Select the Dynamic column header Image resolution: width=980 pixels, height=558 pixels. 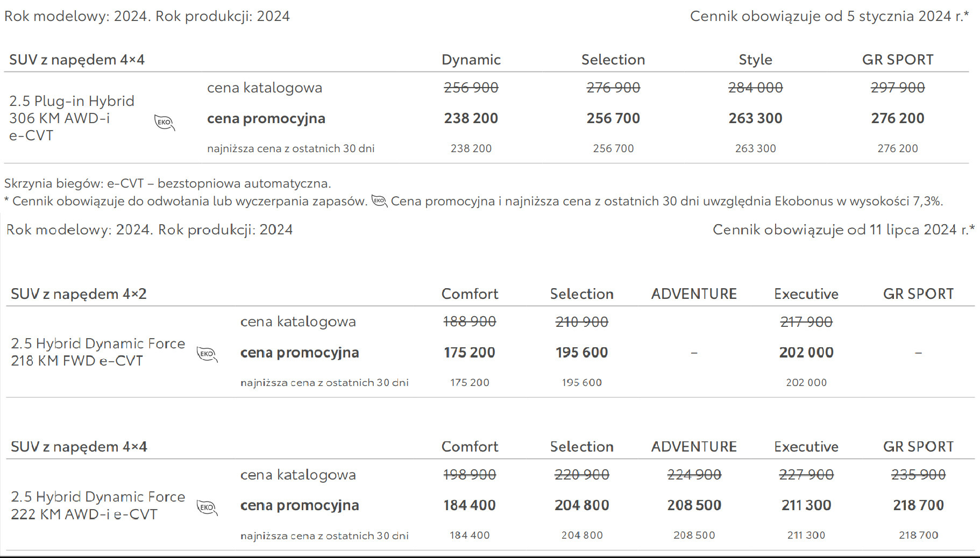coord(471,60)
